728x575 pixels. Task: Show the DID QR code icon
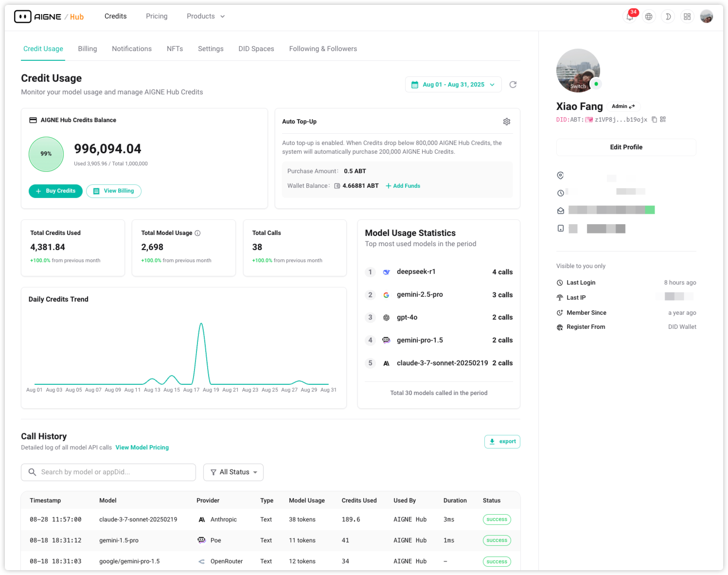663,120
